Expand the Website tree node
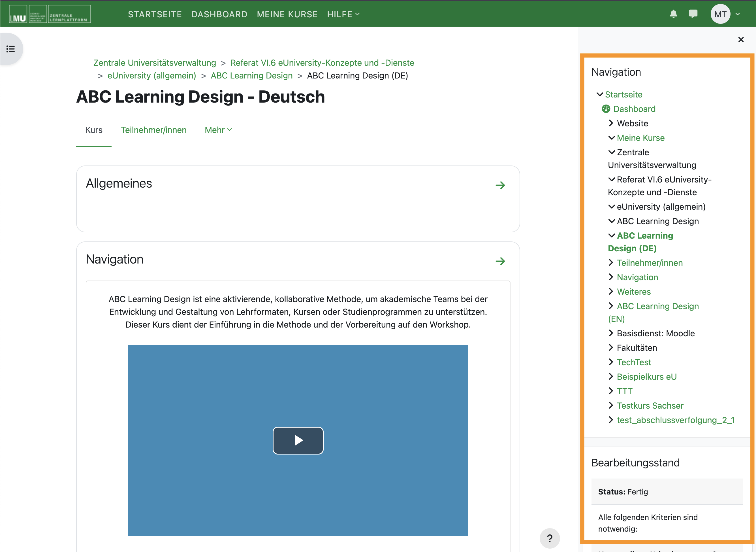 click(x=611, y=123)
